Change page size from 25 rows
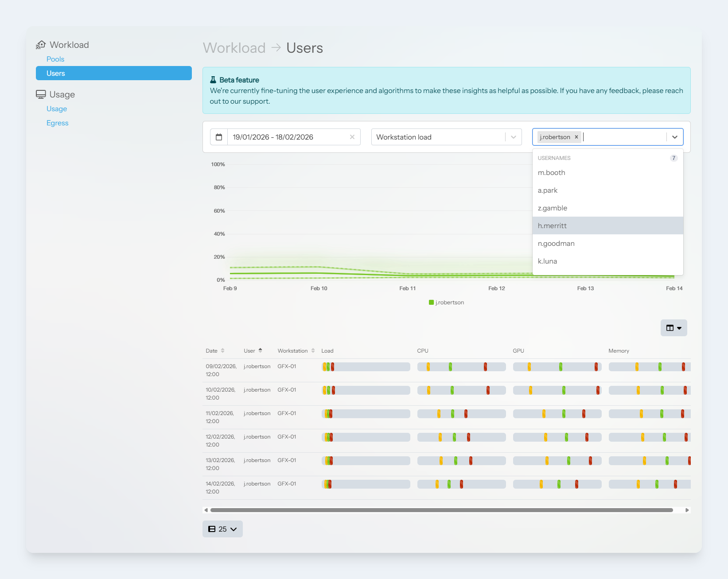Viewport: 728px width, 579px height. click(x=222, y=529)
